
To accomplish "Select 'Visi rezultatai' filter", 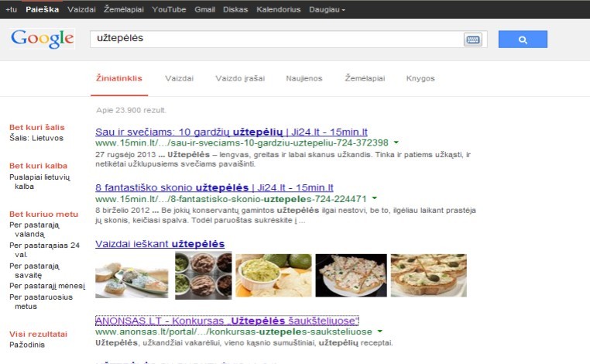I will 38,334.
